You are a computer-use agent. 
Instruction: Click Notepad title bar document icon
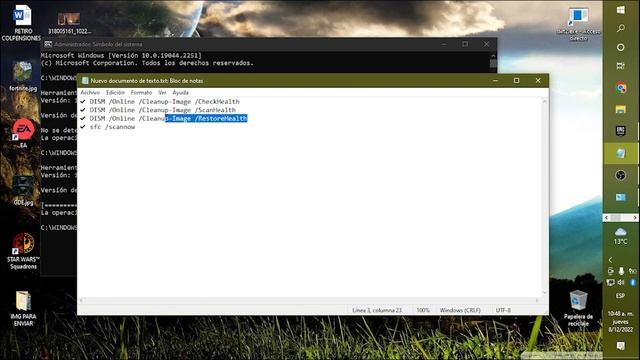(85, 81)
